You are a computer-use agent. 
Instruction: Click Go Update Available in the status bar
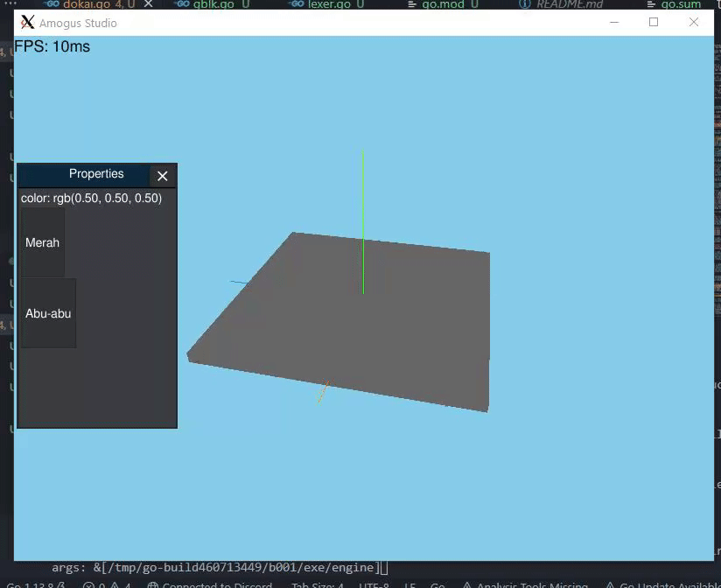click(670, 583)
